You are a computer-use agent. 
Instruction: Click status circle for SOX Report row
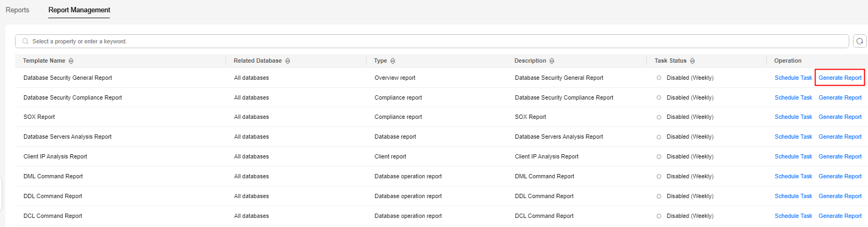(x=659, y=117)
